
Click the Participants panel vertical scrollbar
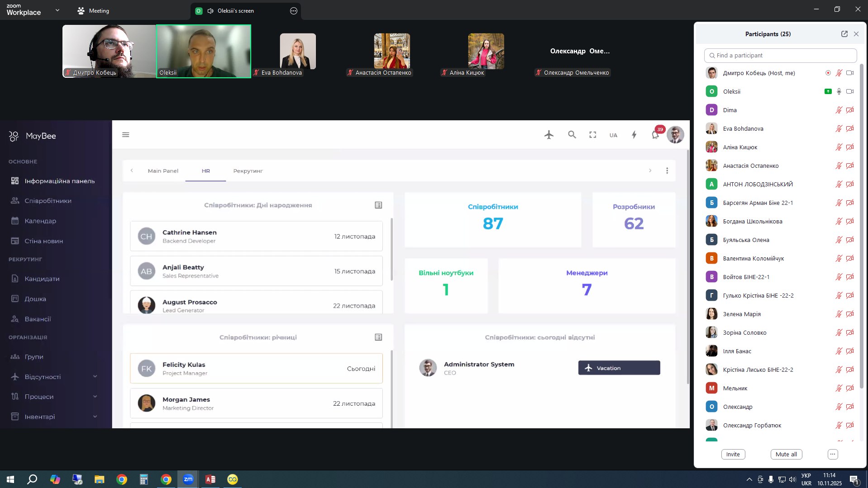(x=861, y=226)
